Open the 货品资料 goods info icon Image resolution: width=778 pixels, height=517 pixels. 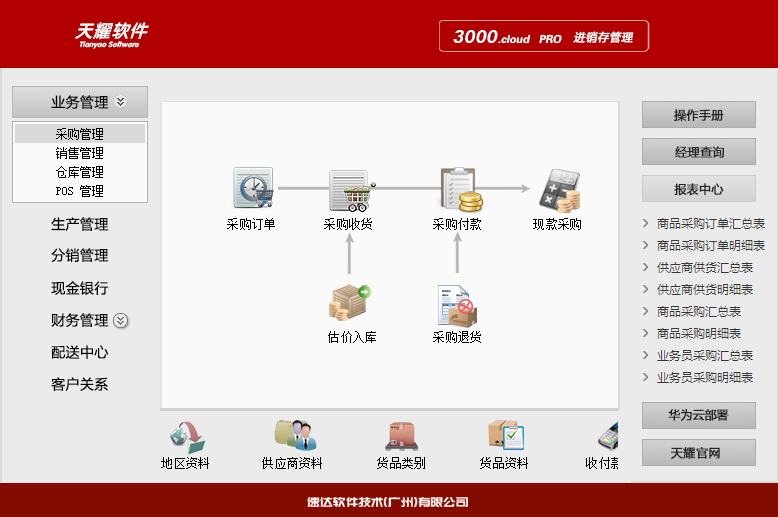pos(505,435)
